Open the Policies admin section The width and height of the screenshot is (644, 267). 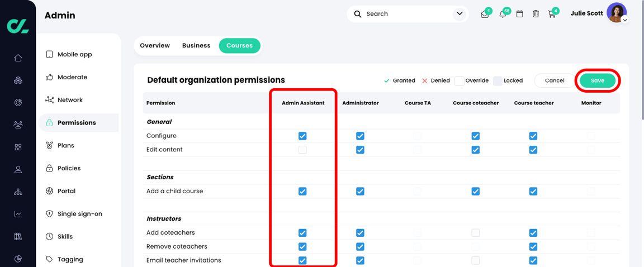(x=69, y=168)
